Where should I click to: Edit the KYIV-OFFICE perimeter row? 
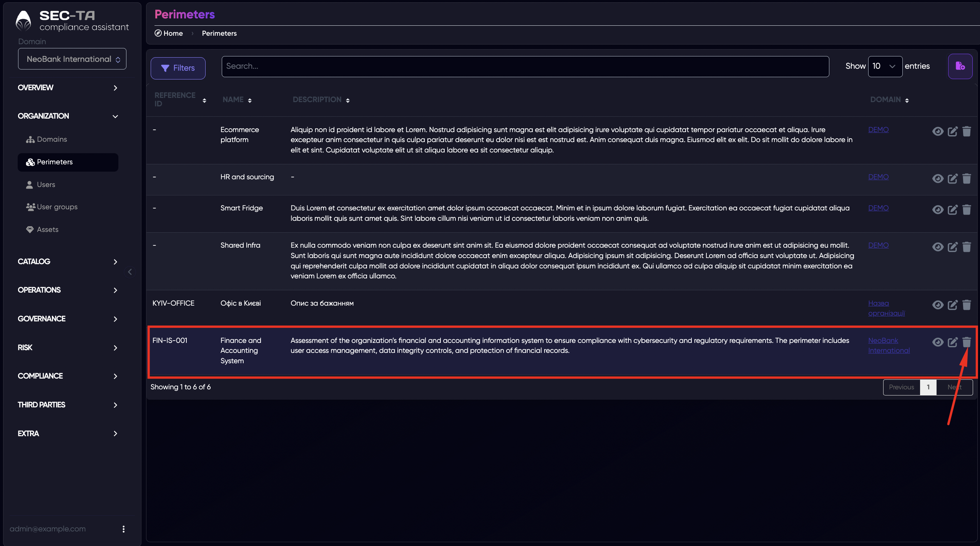(x=952, y=305)
